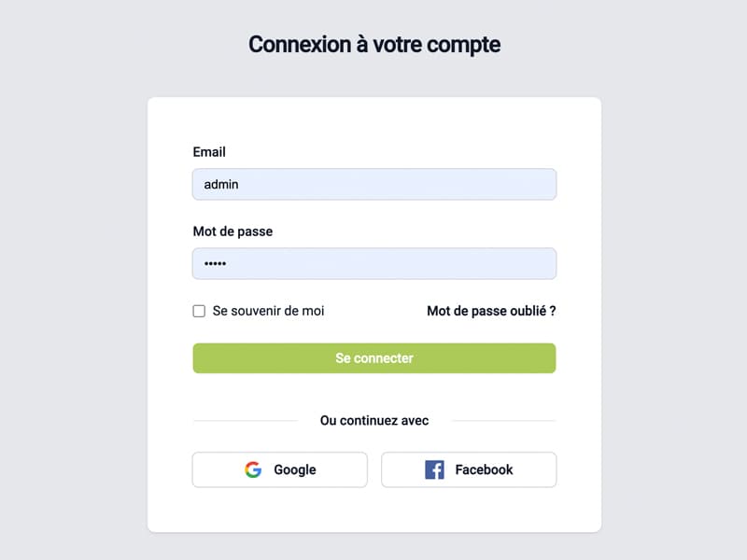Viewport: 747px width, 560px height.
Task: Click the Mot de passe label
Action: (233, 231)
